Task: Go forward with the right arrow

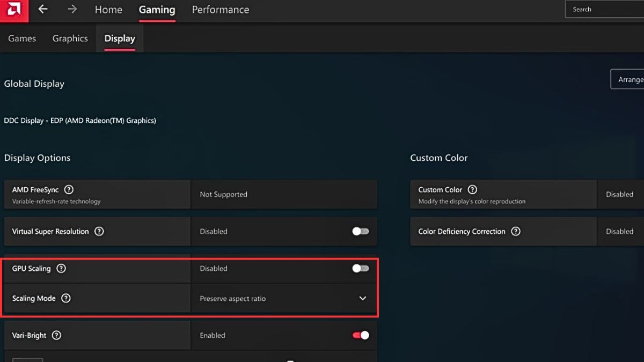Action: 72,9
